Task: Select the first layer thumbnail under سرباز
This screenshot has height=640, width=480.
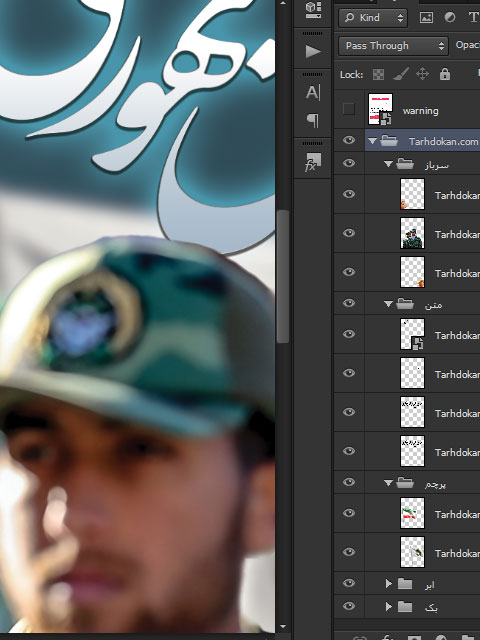Action: click(x=412, y=194)
